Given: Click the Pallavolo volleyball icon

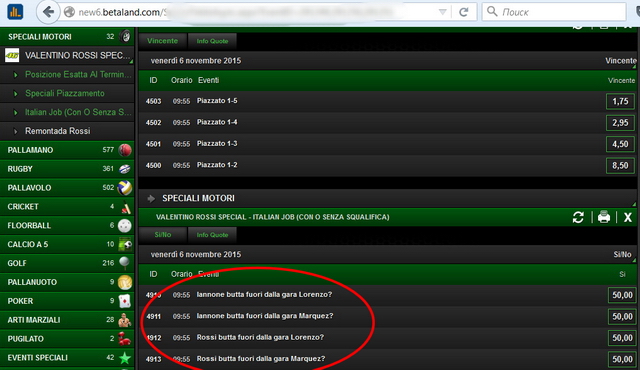Looking at the screenshot, I should 125,188.
